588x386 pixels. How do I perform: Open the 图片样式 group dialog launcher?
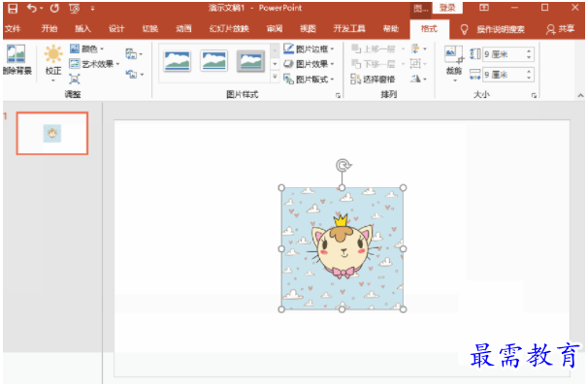338,96
